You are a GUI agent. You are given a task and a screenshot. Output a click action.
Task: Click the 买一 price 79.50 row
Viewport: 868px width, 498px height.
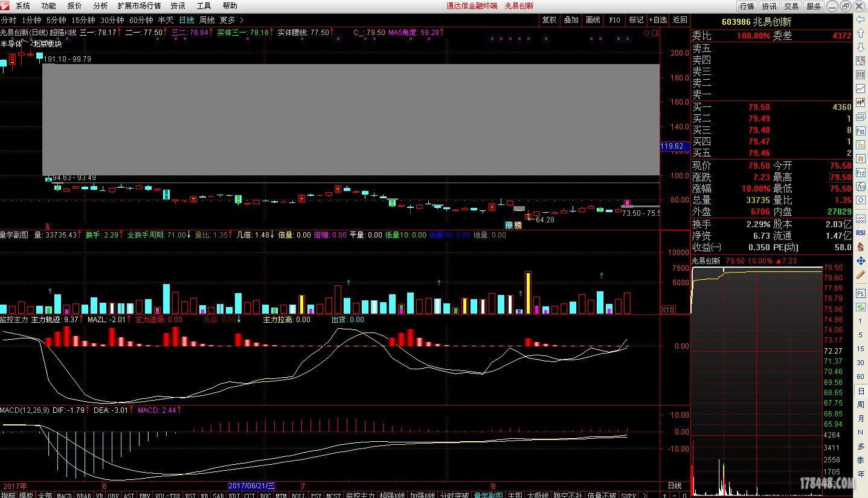pos(772,107)
